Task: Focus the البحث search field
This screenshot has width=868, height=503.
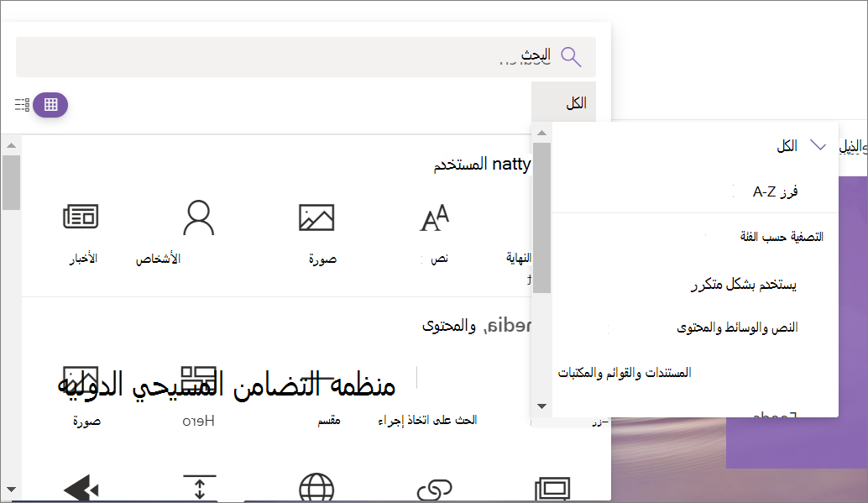Action: click(306, 57)
